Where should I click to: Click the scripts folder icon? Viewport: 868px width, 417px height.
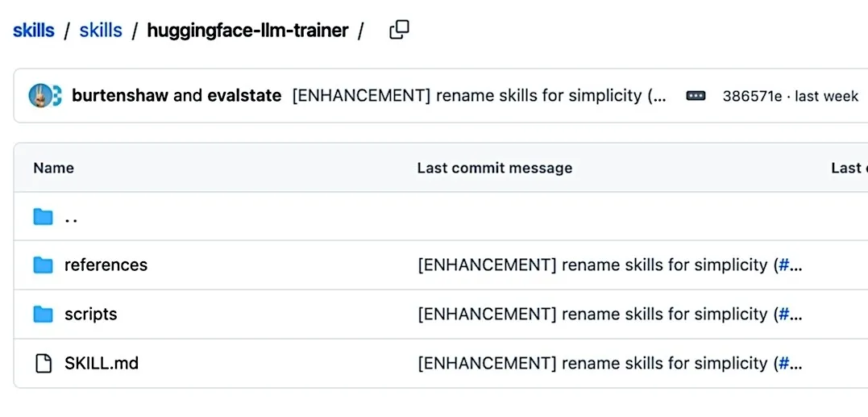[43, 315]
